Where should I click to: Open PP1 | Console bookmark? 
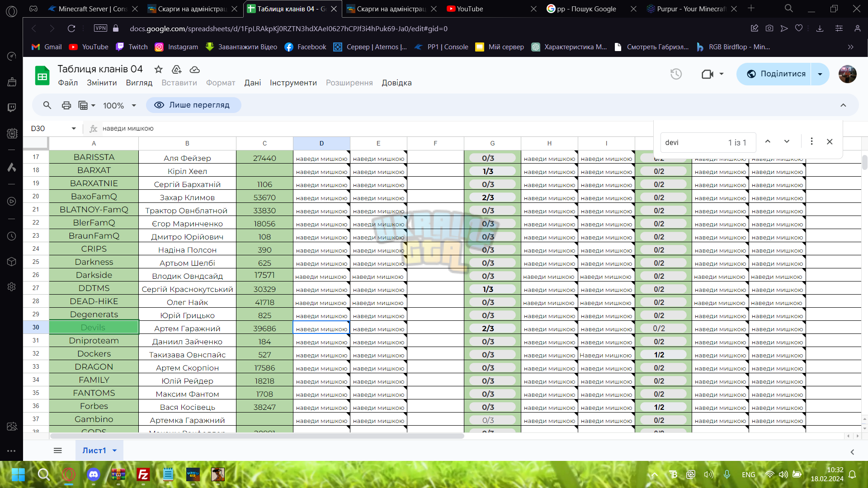coord(442,47)
